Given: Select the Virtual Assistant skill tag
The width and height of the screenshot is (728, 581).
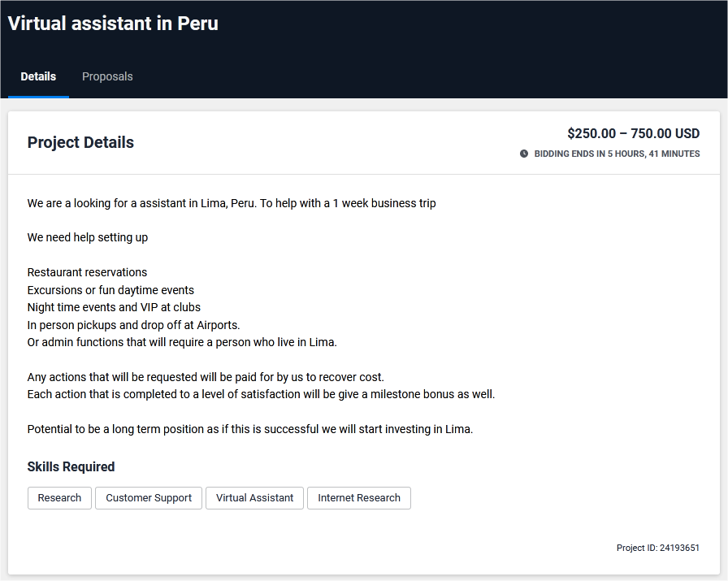Looking at the screenshot, I should tap(254, 497).
